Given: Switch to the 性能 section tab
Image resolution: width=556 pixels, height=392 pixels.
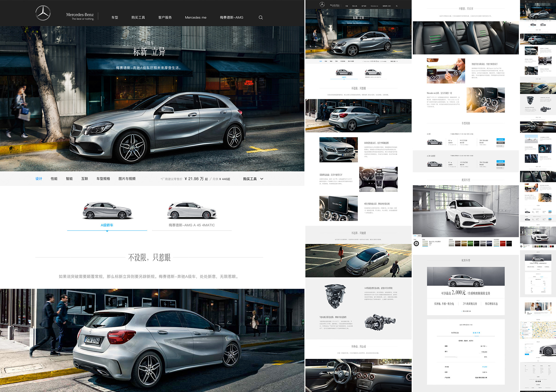Looking at the screenshot, I should pyautogui.click(x=54, y=179).
